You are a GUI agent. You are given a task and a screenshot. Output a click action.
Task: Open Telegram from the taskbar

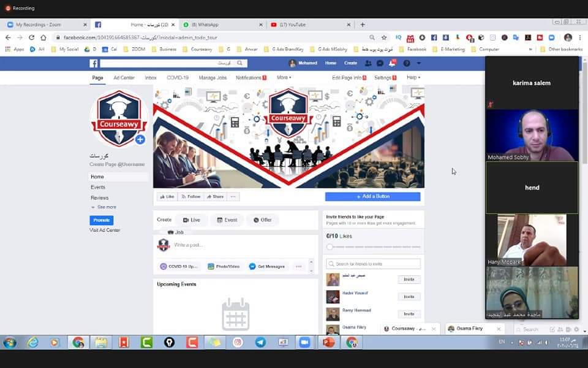pos(260,342)
